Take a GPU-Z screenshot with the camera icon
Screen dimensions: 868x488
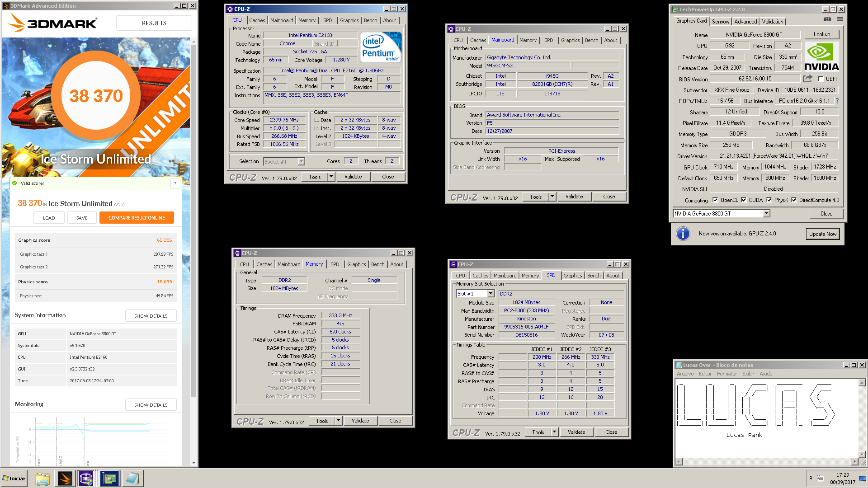[x=827, y=19]
